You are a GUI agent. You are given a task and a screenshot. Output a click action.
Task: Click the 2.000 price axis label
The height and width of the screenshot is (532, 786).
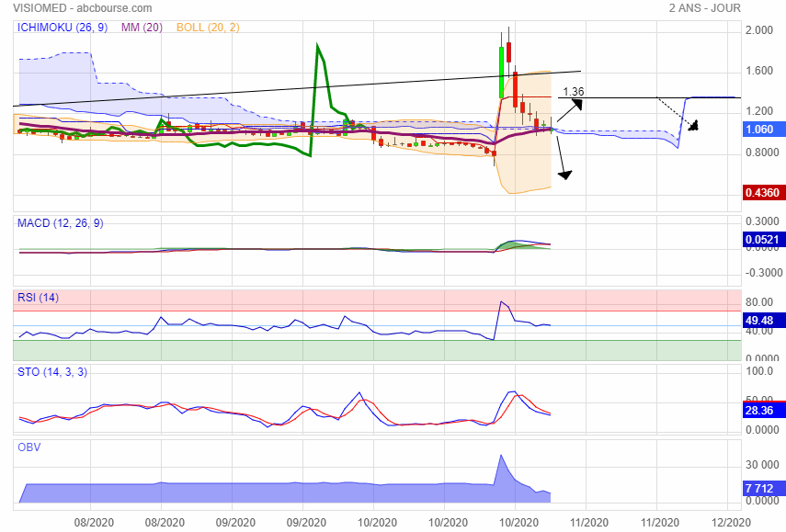pos(759,30)
